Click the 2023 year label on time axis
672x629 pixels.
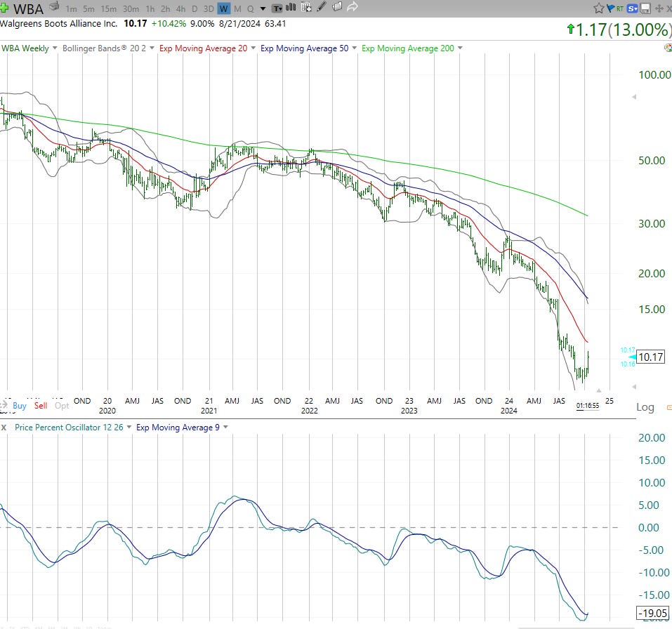[409, 411]
